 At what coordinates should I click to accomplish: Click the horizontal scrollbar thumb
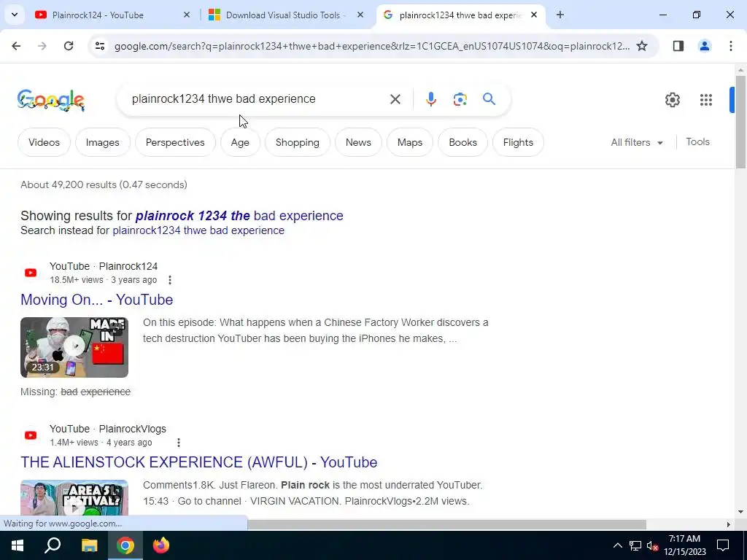[447, 524]
